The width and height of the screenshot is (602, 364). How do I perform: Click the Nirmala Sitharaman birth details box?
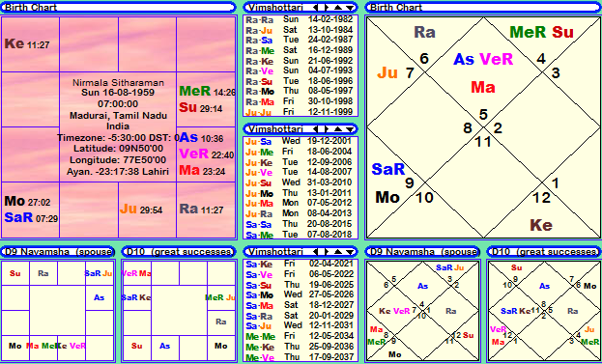pyautogui.click(x=118, y=126)
